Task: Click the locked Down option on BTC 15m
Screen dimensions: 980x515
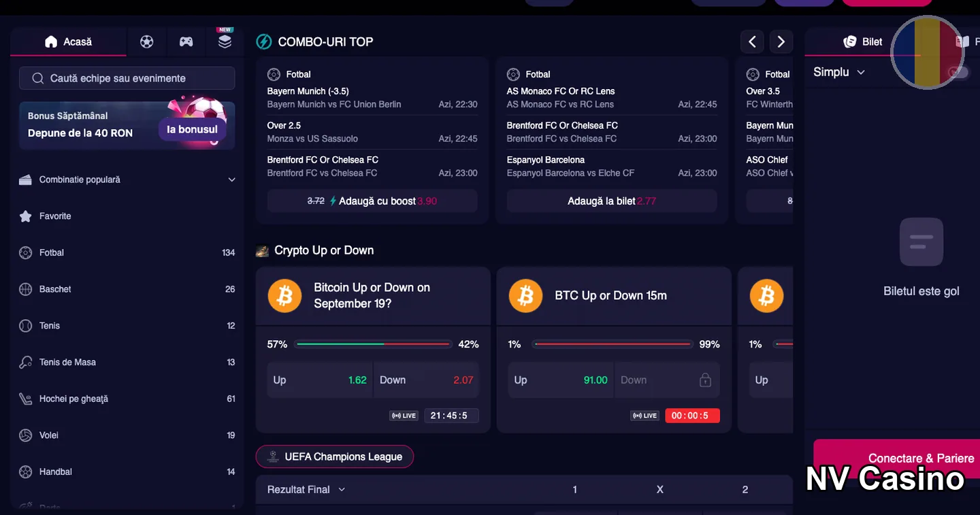Action: tap(667, 380)
